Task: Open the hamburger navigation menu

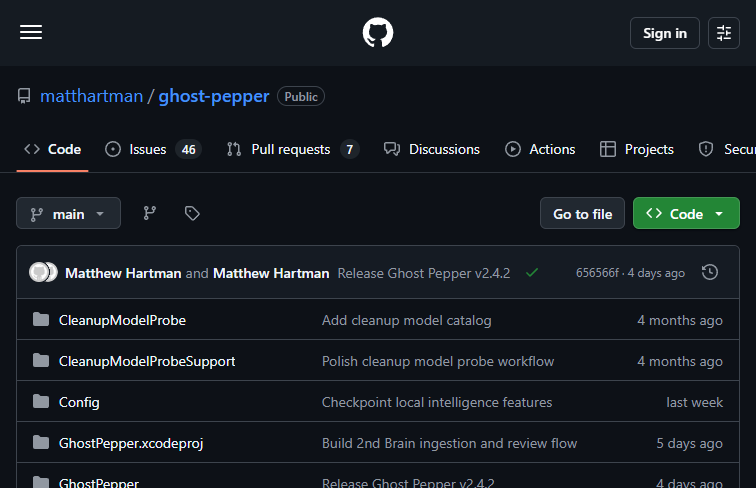Action: pyautogui.click(x=31, y=32)
